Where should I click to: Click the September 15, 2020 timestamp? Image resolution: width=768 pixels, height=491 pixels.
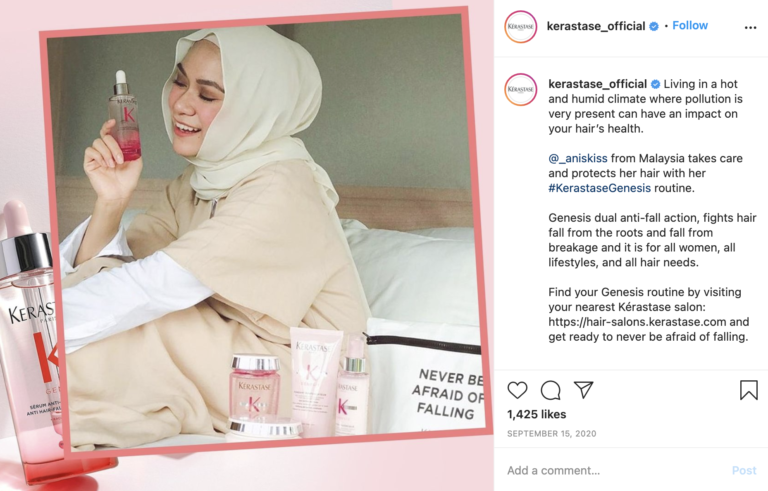pos(552,434)
